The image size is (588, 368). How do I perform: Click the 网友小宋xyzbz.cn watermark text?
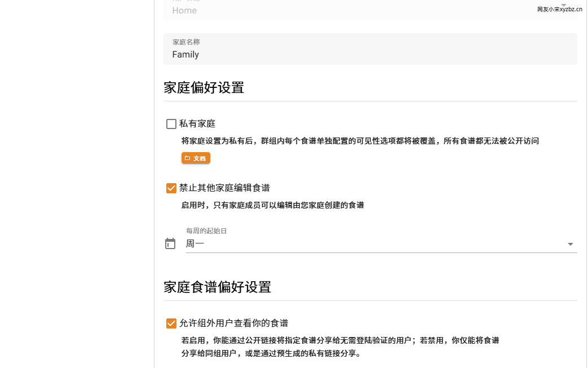(559, 9)
